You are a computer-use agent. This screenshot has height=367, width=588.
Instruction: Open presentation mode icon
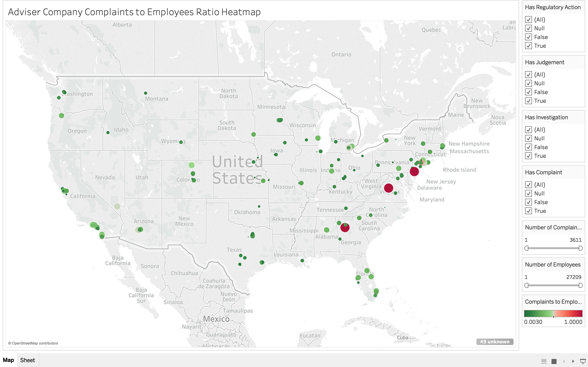[583, 361]
